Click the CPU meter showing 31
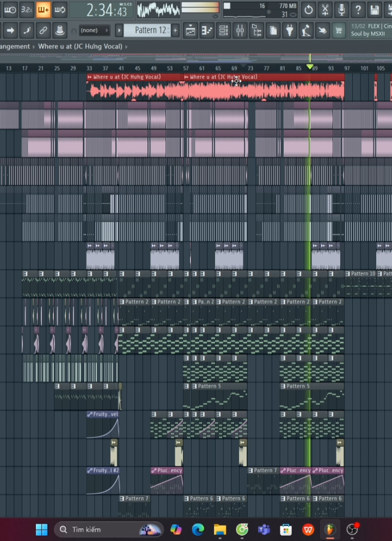Viewport: 392px width, 541px height. pos(284,15)
